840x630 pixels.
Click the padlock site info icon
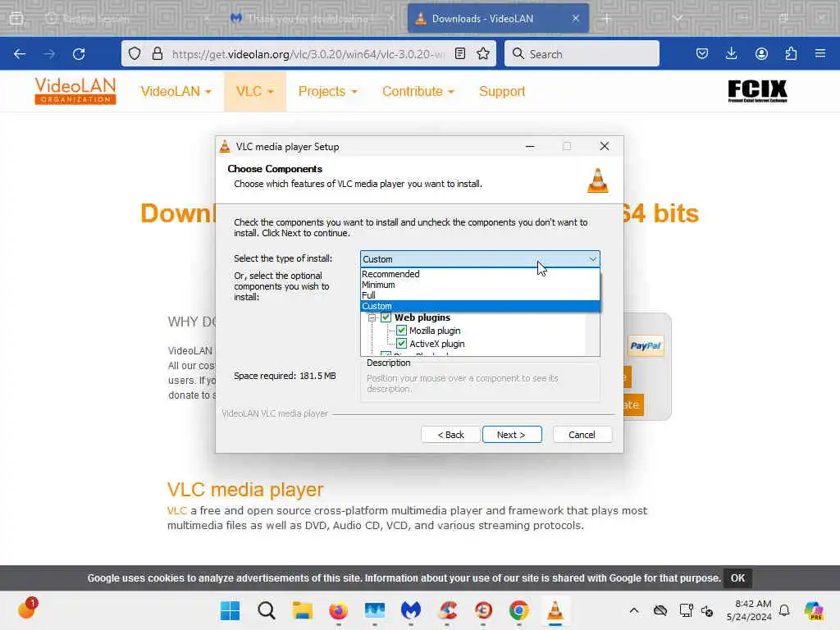pyautogui.click(x=157, y=53)
